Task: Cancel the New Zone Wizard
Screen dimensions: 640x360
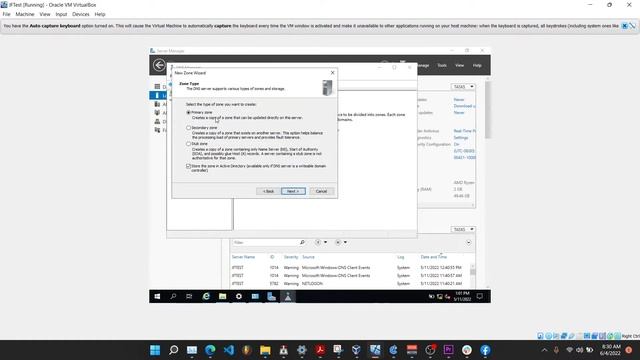Action: 321,191
